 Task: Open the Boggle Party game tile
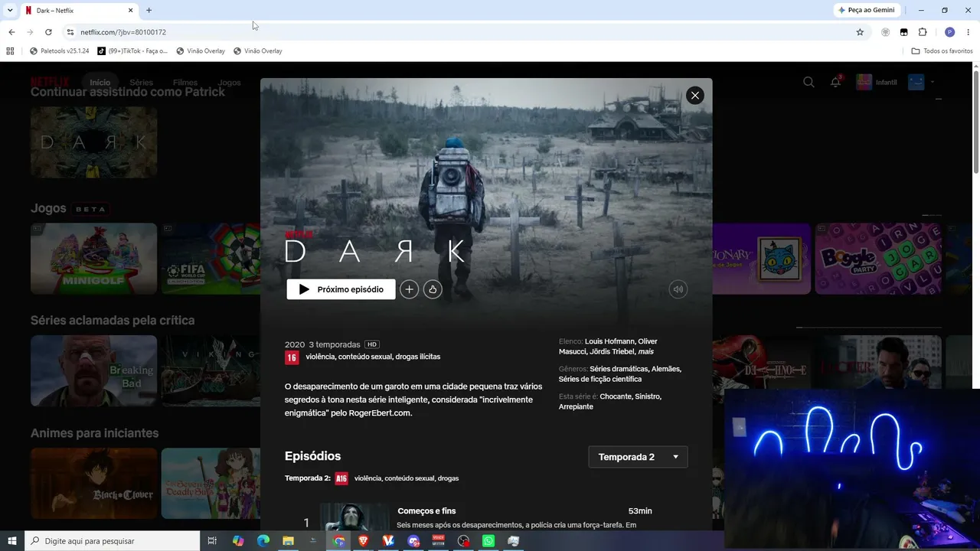[877, 259]
